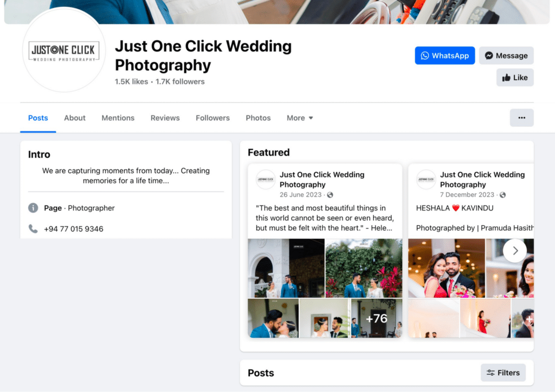Click the phone icon in Intro
Image resolution: width=555 pixels, height=392 pixels.
33,228
